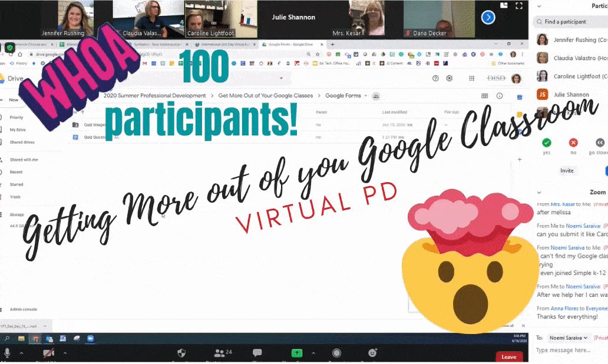Open Admin console in Drive sidebar

[x=23, y=309]
